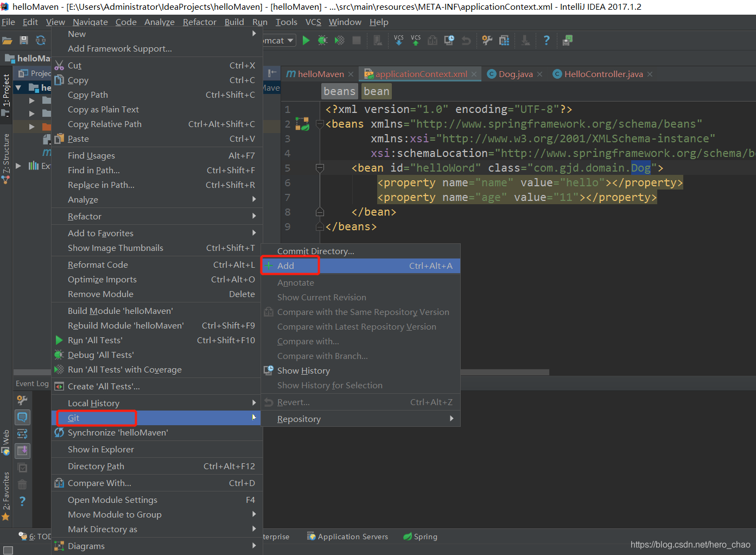
Task: Click the Synchronize arrows icon in toolbar
Action: [41, 40]
